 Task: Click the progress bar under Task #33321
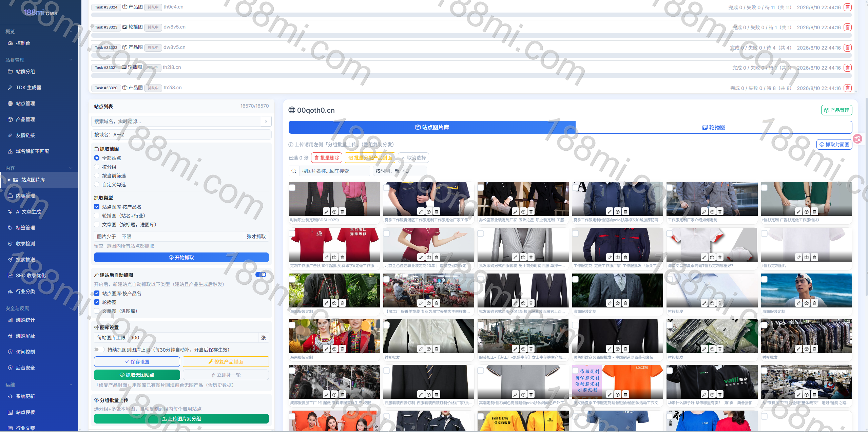(471, 75)
